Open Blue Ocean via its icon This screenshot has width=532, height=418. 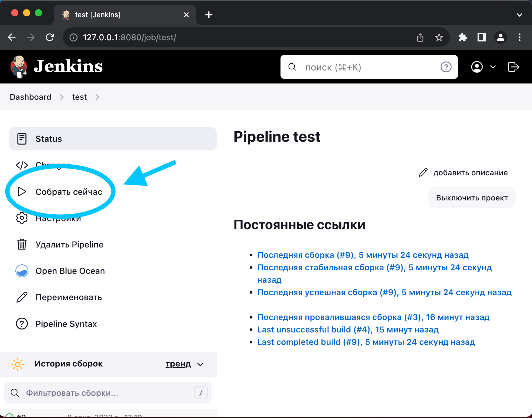click(22, 271)
